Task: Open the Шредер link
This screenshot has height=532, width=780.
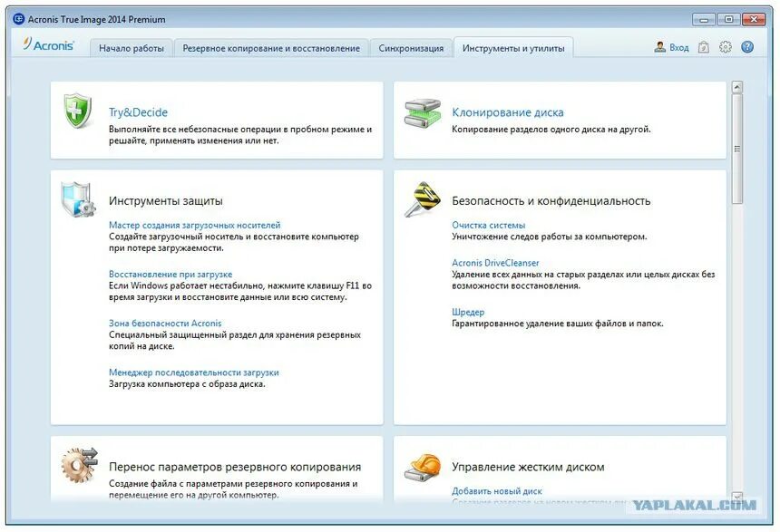Action: click(x=468, y=313)
